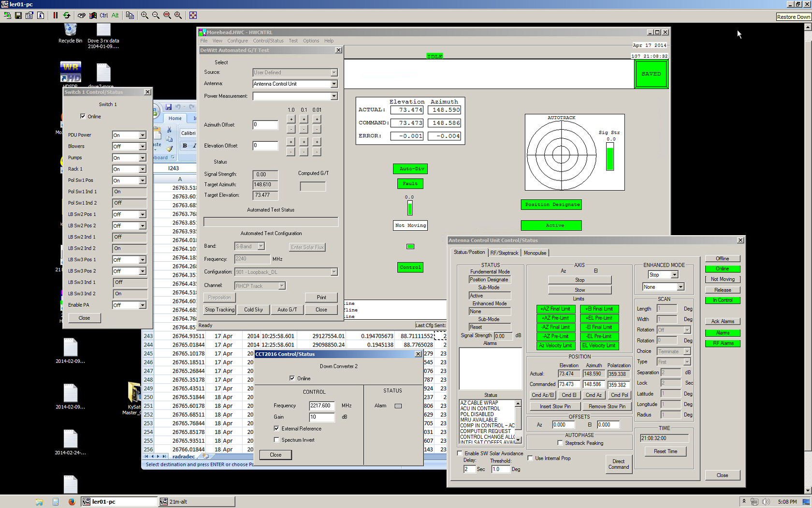Expand the Antenna dropdown in G/T Test
The height and width of the screenshot is (508, 812).
(333, 84)
